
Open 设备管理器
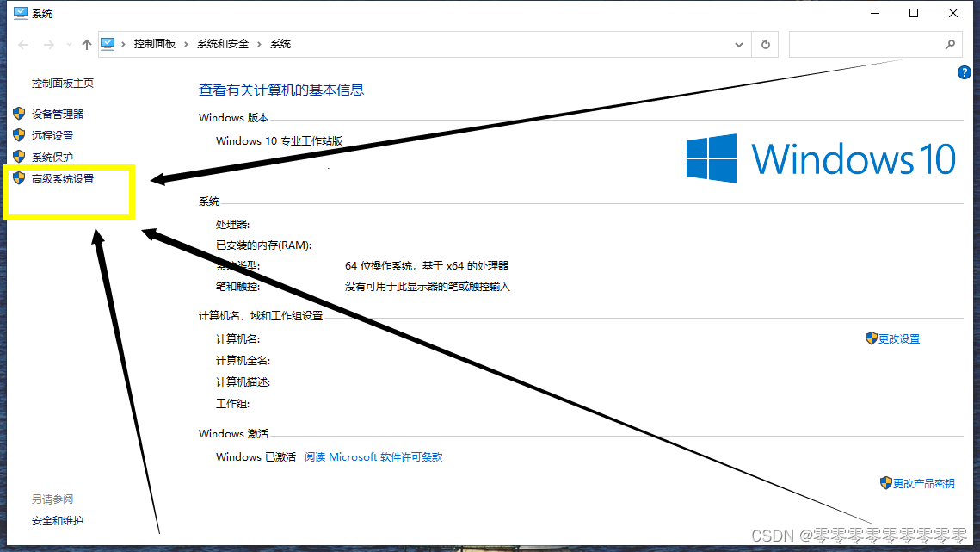coord(58,114)
